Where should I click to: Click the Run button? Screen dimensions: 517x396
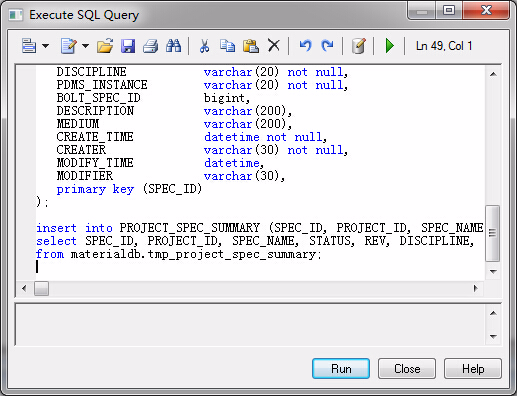coord(341,369)
